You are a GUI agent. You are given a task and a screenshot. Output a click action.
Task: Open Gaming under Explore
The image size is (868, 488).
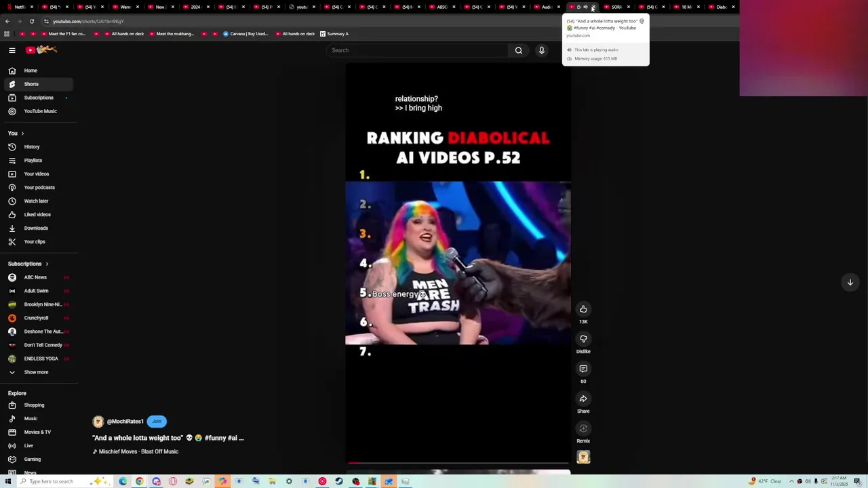pos(37,460)
